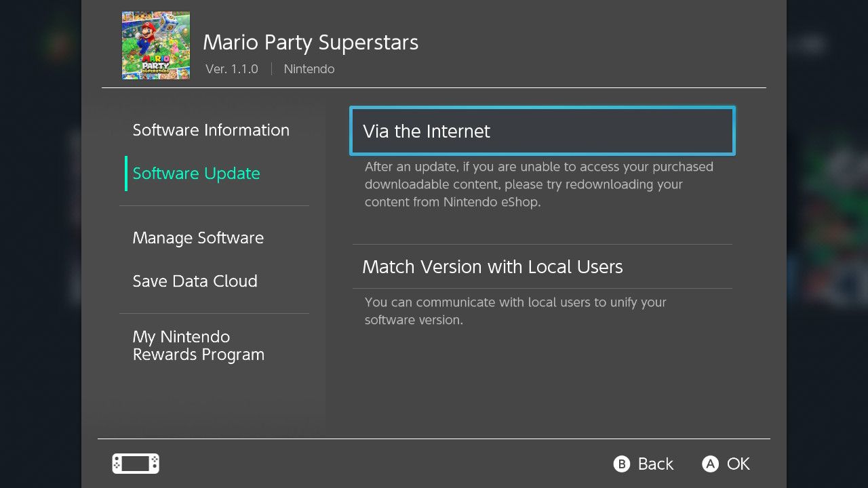Click the eShop redownload notice text
Screen dimensions: 868x488
coord(538,184)
